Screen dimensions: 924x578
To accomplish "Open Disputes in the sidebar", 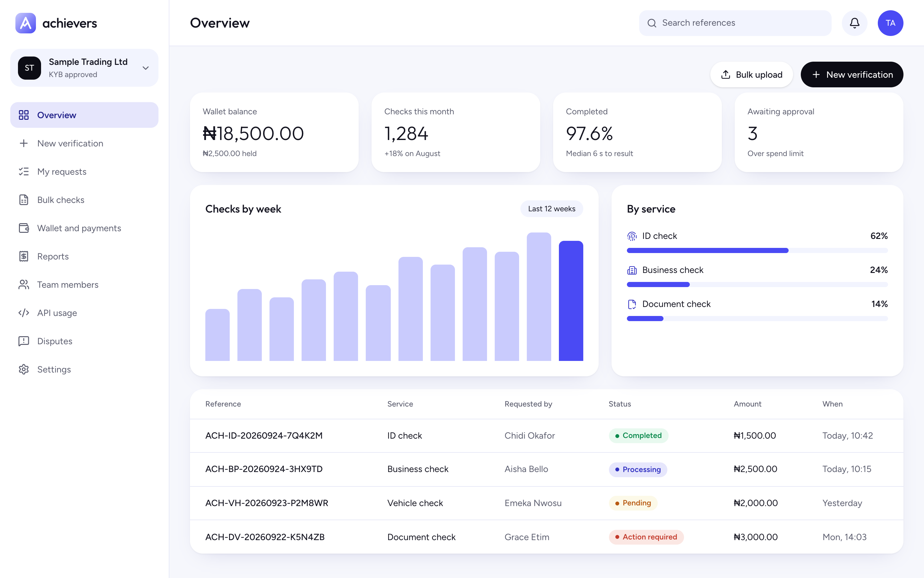I will (84, 341).
